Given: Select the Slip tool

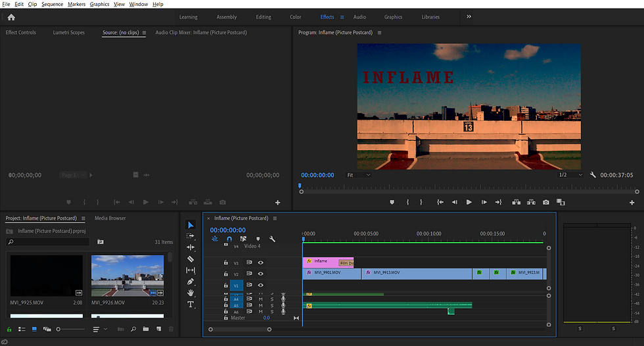Looking at the screenshot, I should pos(191,270).
